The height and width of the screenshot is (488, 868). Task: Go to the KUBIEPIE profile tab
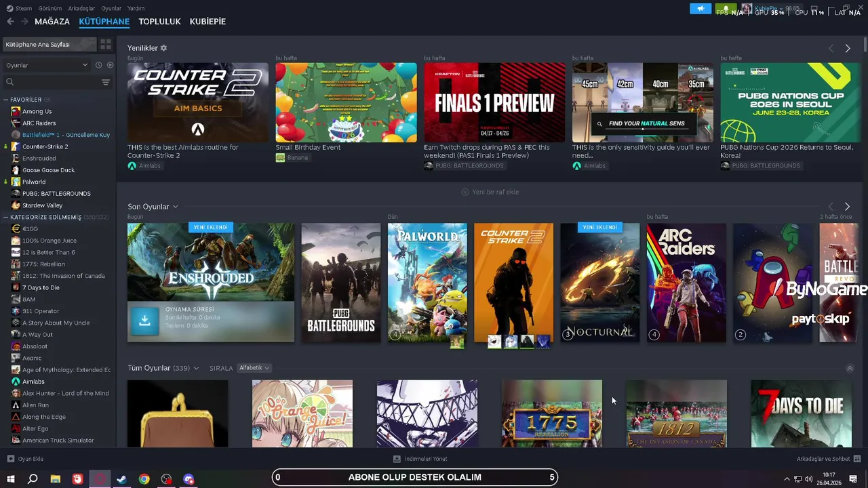coord(208,22)
